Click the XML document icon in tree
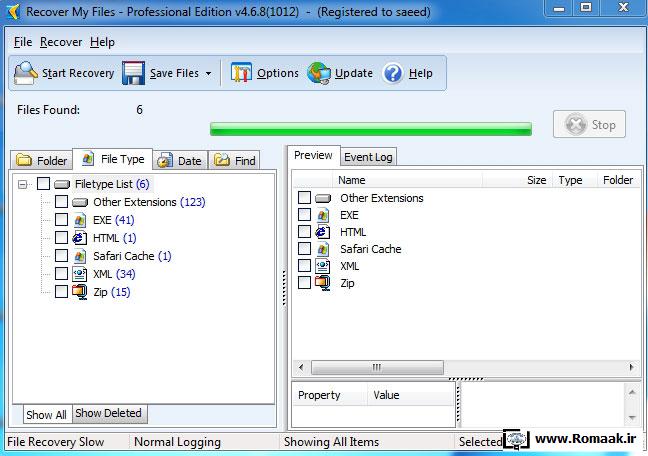This screenshot has height=456, width=648. pos(79,274)
